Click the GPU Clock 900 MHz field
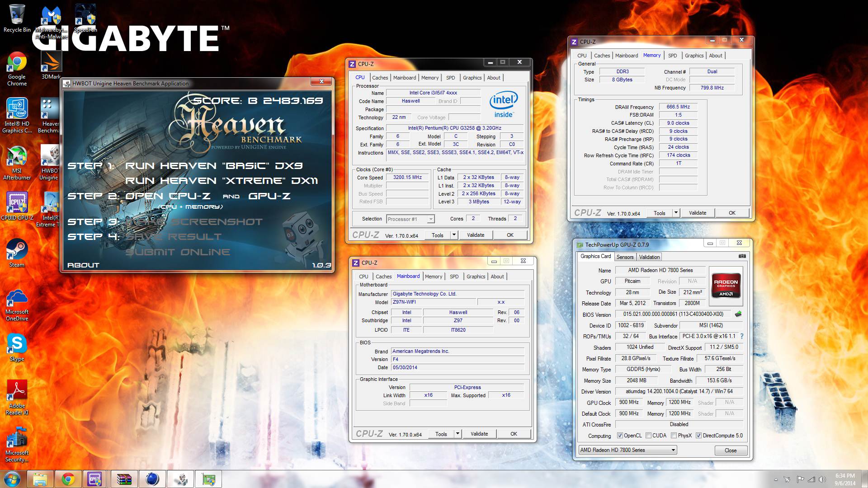Viewport: 868px width, 488px height. 629,402
